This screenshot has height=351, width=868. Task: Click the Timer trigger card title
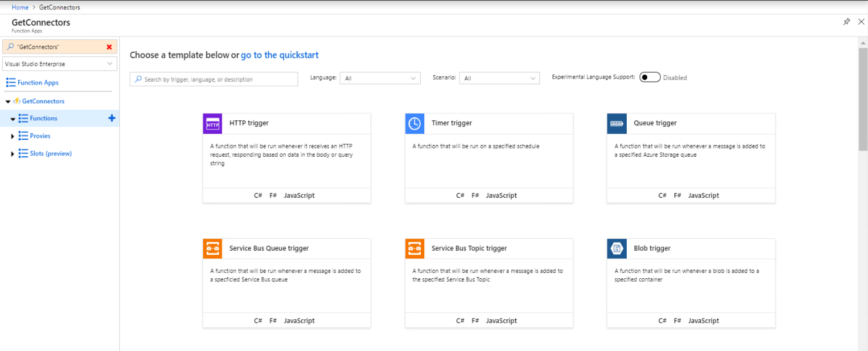tap(452, 123)
